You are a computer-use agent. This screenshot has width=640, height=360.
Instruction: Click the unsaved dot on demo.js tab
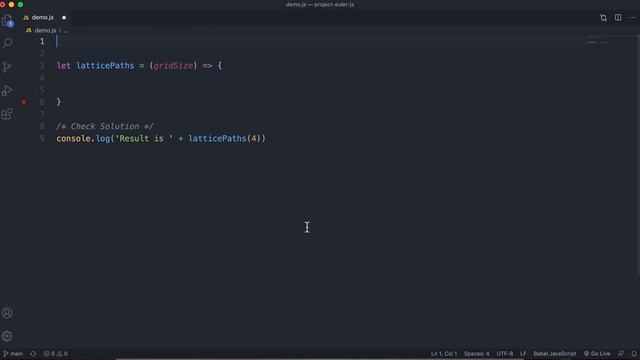[64, 18]
